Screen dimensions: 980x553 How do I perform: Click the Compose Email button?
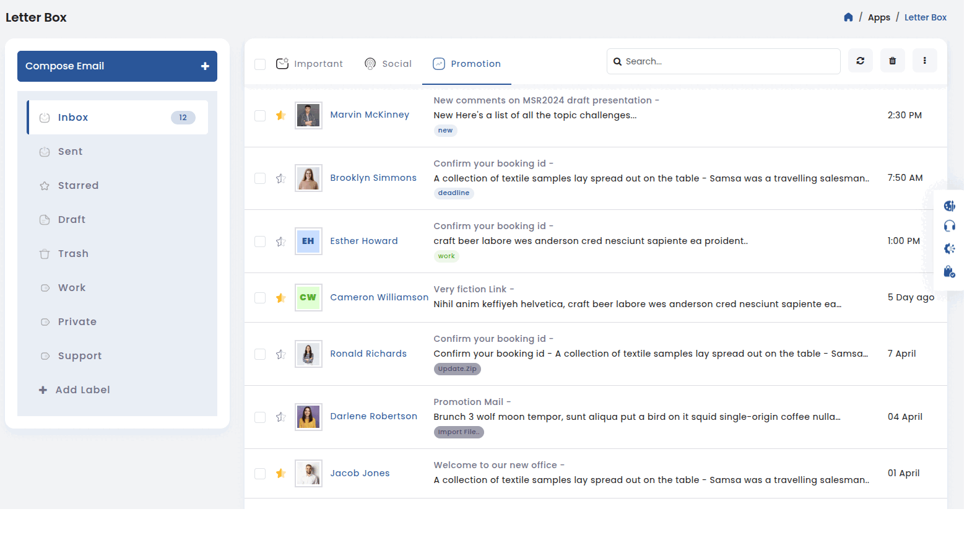[117, 66]
